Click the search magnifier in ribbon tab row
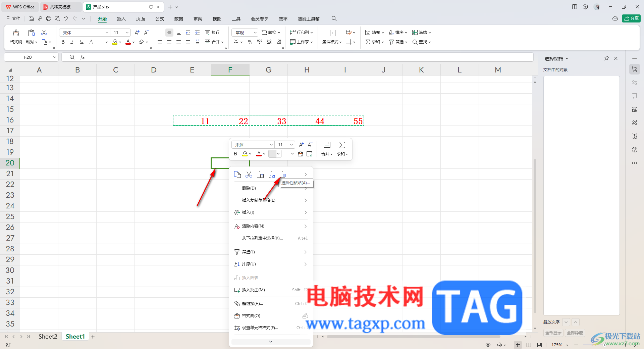 [x=334, y=18]
